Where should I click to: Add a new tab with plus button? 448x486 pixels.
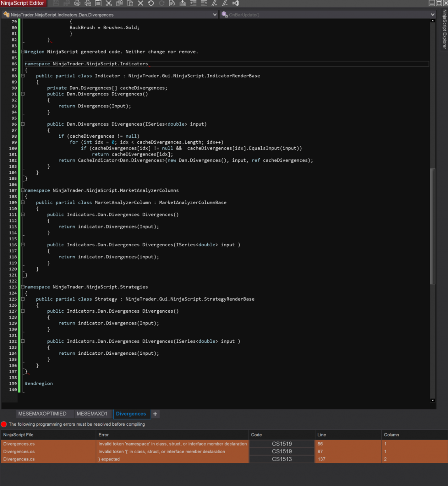click(155, 414)
